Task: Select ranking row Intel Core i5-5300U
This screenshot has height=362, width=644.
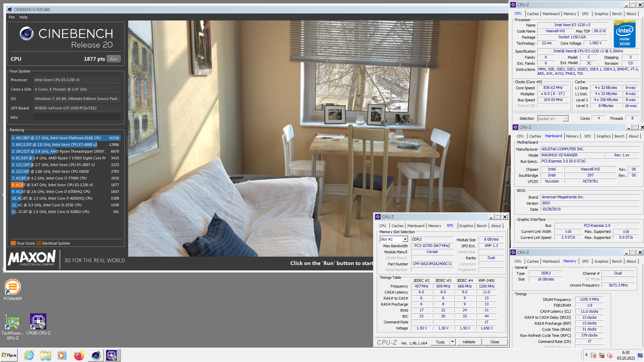Action: pyautogui.click(x=65, y=212)
